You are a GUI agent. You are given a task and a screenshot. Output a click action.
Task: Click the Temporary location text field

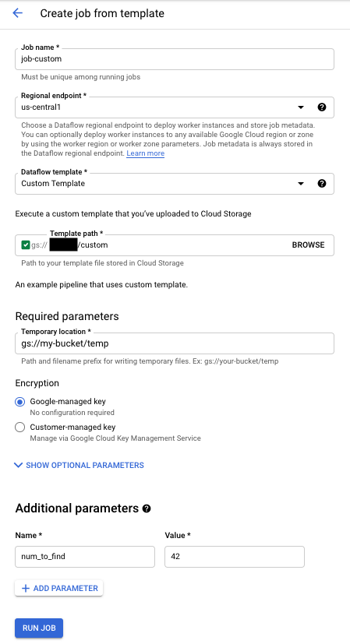(175, 343)
